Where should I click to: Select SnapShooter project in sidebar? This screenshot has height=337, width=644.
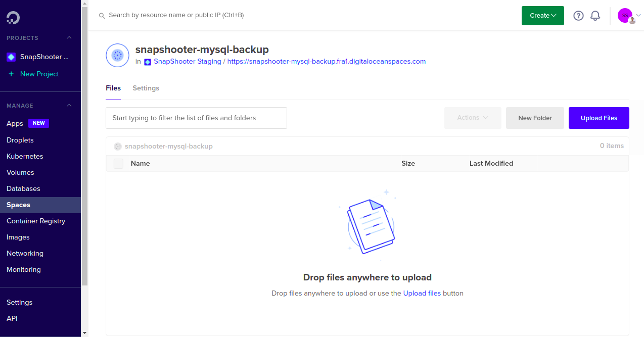[44, 57]
